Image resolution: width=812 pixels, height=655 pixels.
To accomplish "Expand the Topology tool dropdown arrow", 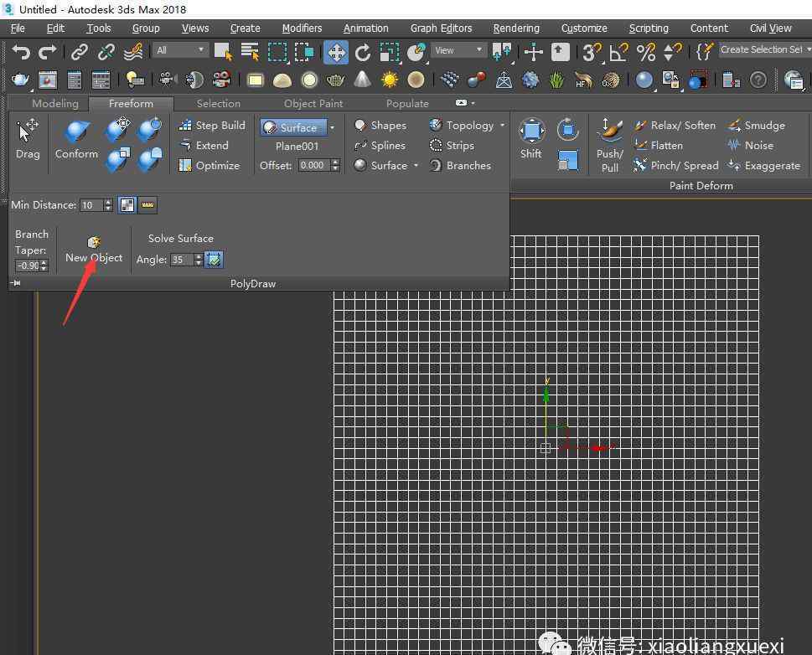I will tap(502, 126).
